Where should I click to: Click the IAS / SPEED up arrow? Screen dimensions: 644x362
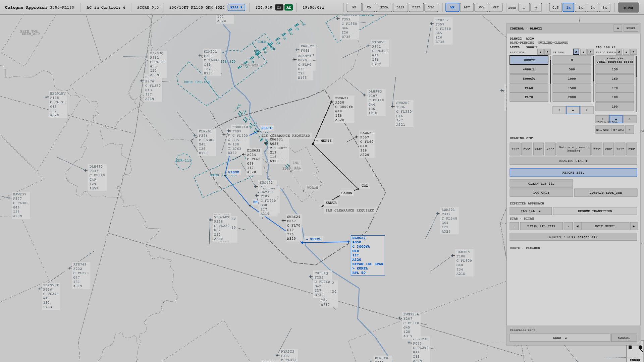tap(626, 52)
